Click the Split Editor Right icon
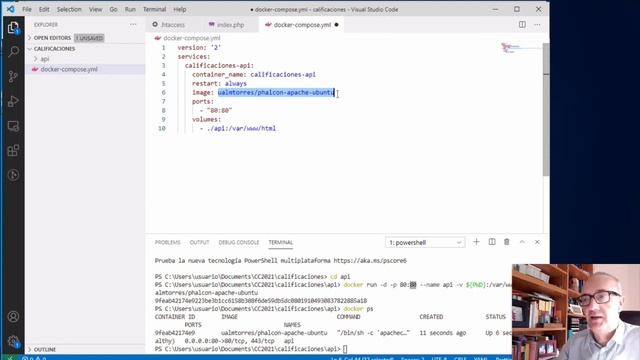The width and height of the screenshot is (640, 360). (522, 24)
